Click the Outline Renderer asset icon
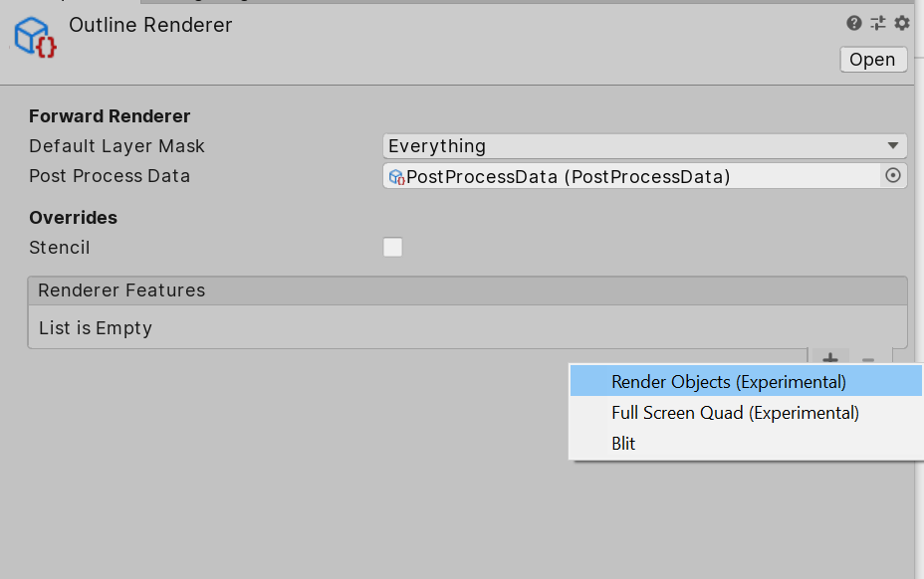Viewport: 924px width, 579px height. point(35,36)
